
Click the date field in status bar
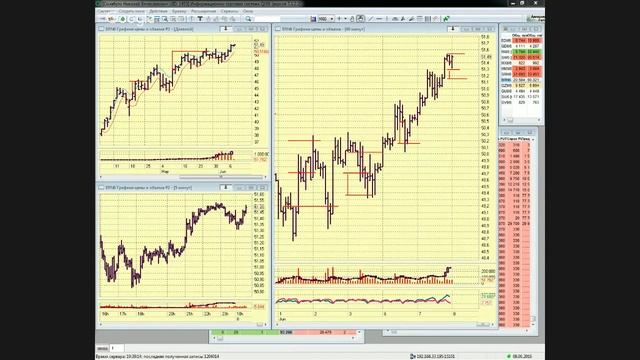click(x=522, y=357)
